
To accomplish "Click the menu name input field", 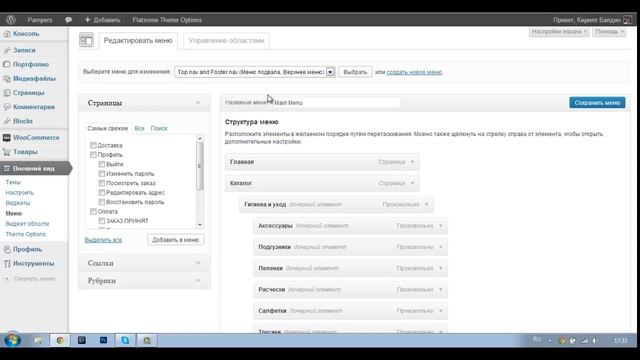I will point(336,103).
